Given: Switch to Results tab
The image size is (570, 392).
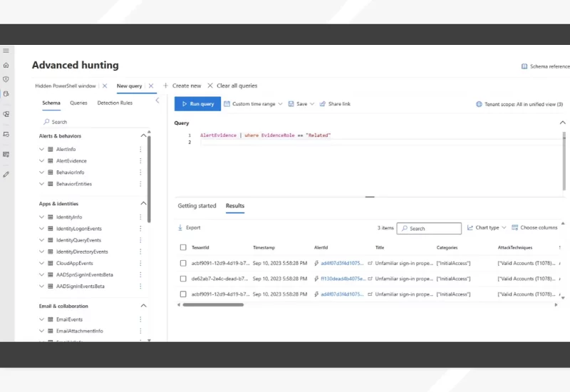Looking at the screenshot, I should (x=235, y=206).
